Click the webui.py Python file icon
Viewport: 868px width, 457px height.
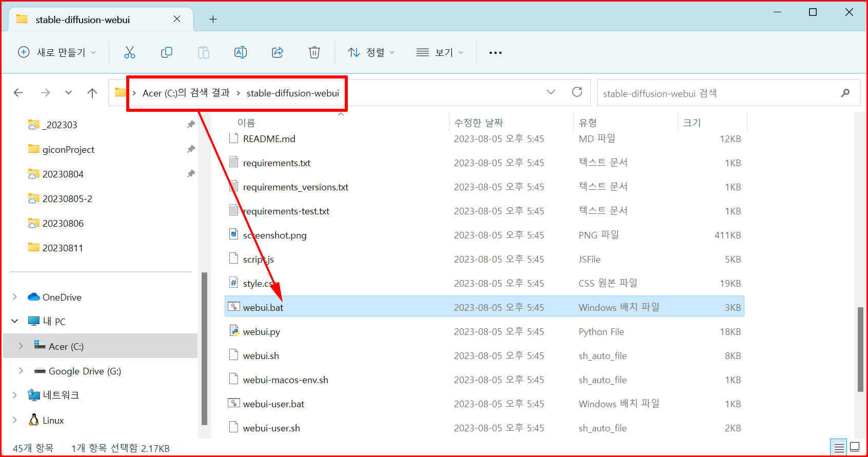point(234,331)
